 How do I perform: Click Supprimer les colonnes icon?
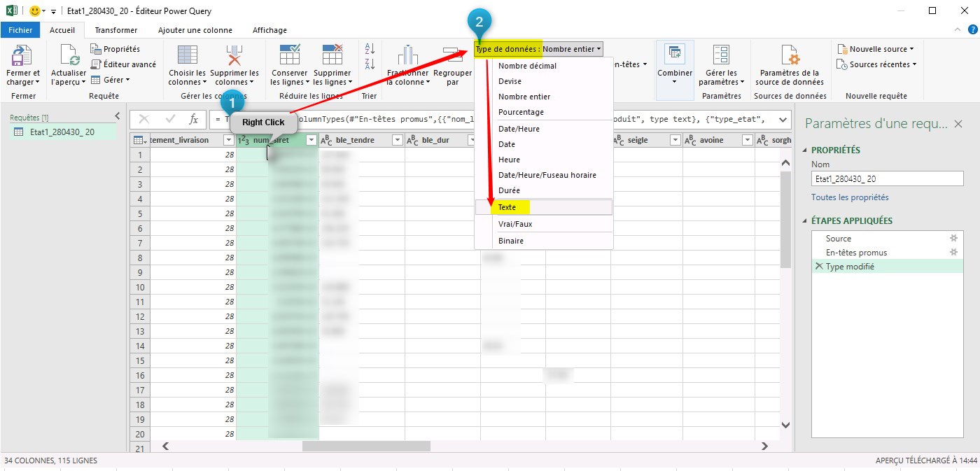point(234,56)
